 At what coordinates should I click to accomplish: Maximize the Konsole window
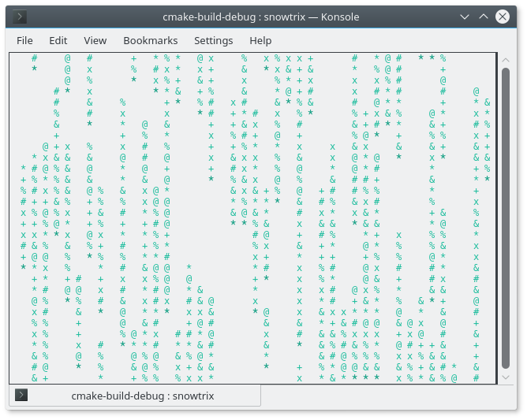click(x=484, y=17)
